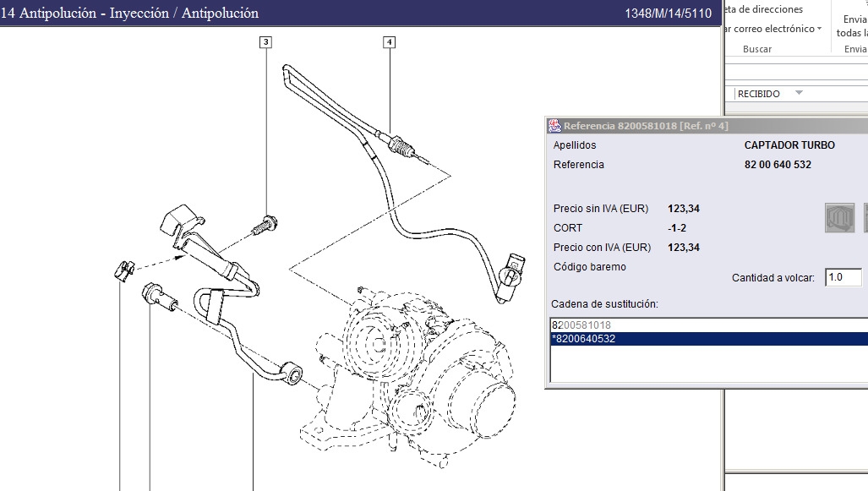Click the libreta de direcciones ribbon item
This screenshot has width=868, height=491.
[764, 9]
